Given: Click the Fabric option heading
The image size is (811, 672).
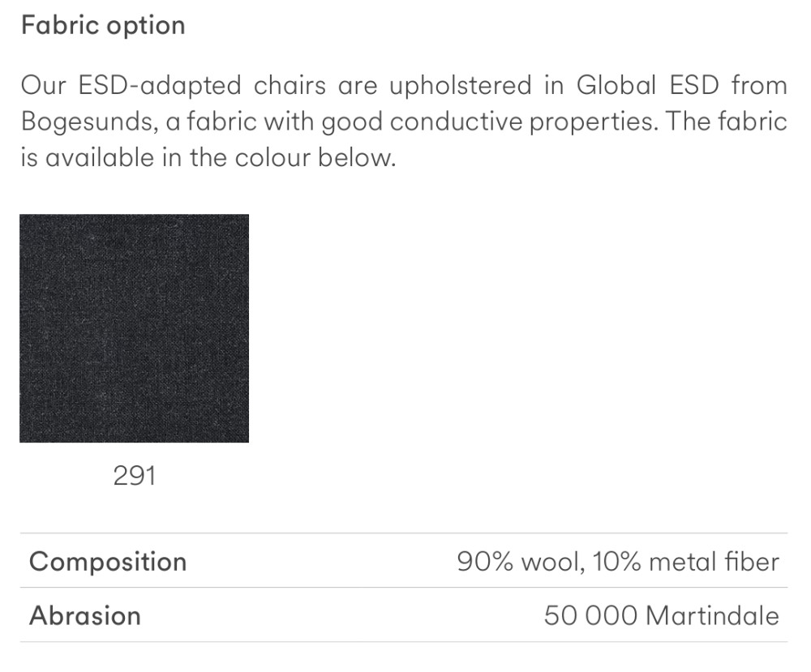Looking at the screenshot, I should 103,25.
